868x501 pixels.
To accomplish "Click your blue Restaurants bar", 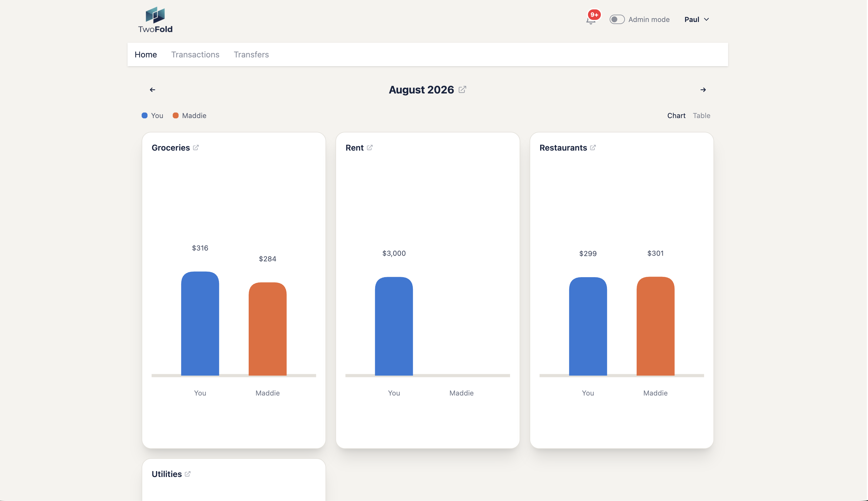I will pos(588,326).
